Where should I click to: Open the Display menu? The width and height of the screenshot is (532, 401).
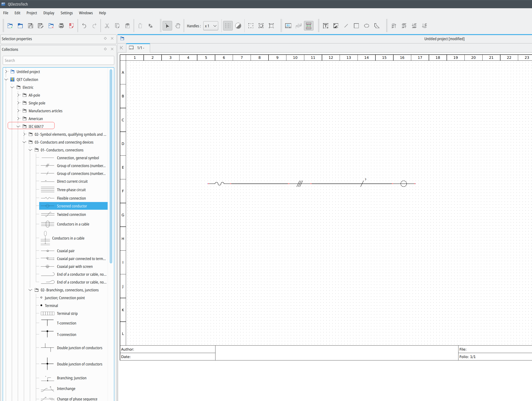[49, 13]
